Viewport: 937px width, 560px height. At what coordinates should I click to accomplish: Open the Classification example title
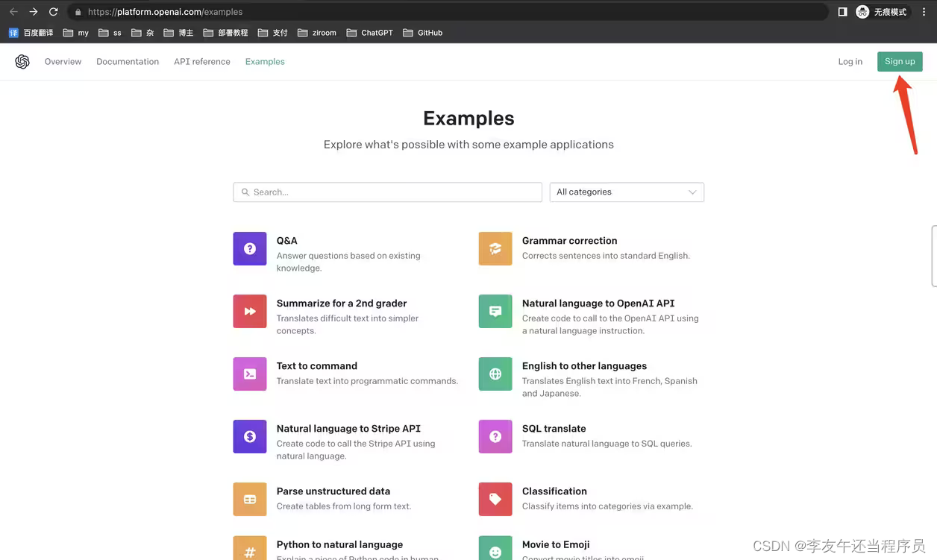point(554,491)
